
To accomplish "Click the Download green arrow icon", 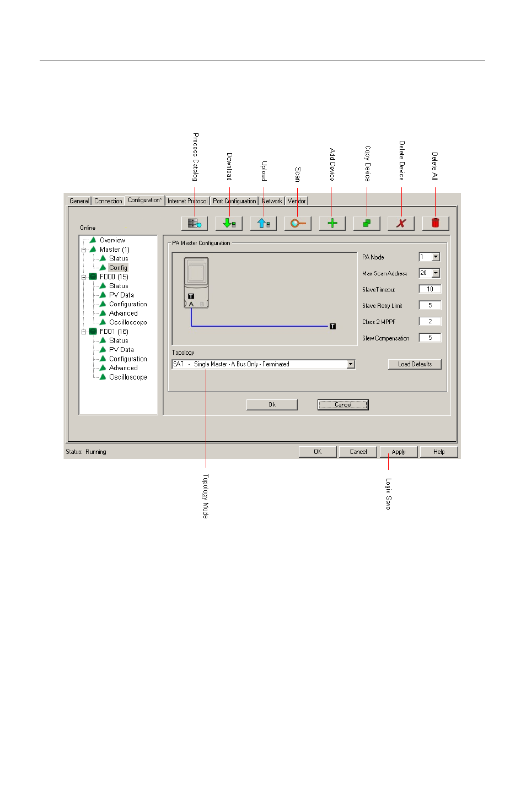I will pyautogui.click(x=229, y=223).
